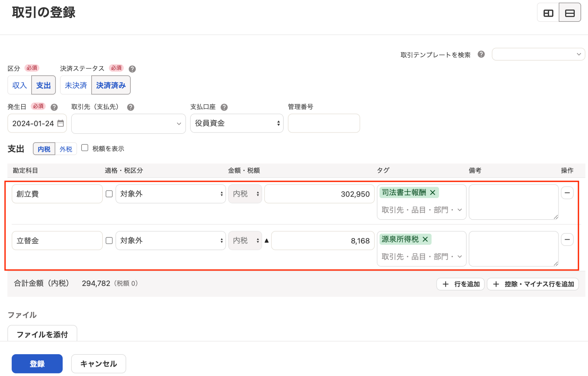The image size is (588, 376).
Task: Set settlement status to 未決済
Action: click(x=76, y=85)
